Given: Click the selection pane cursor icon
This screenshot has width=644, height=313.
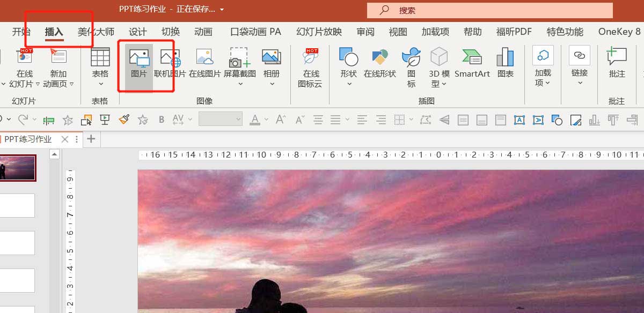Looking at the screenshot, I should click(x=86, y=120).
